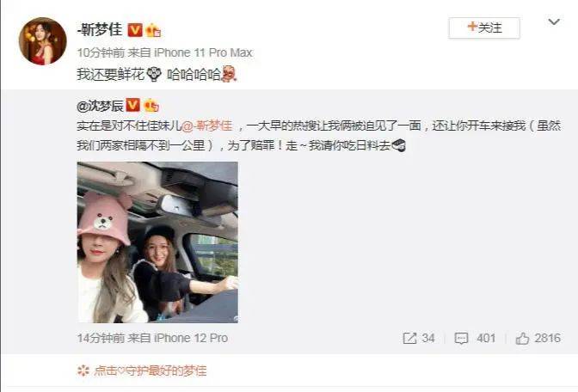Click the 14分钟前 timestamp of the original post
This screenshot has width=578, height=392.
[101, 338]
